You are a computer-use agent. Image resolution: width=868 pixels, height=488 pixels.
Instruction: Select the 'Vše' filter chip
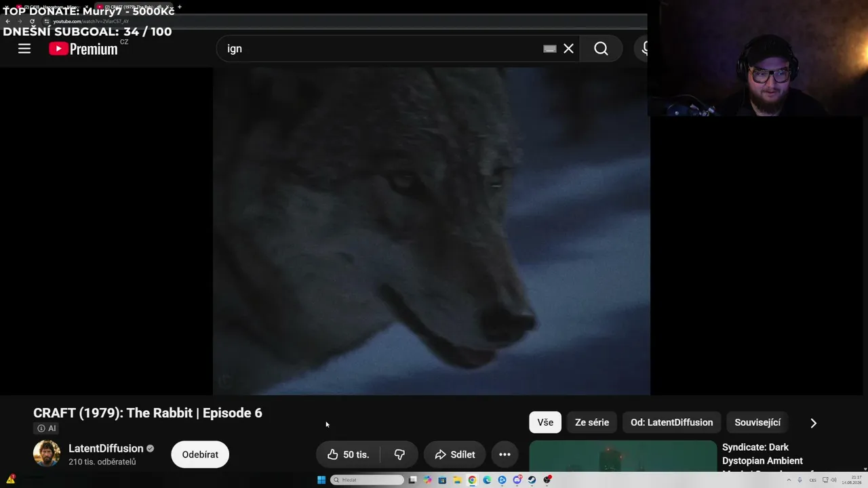[x=545, y=422]
